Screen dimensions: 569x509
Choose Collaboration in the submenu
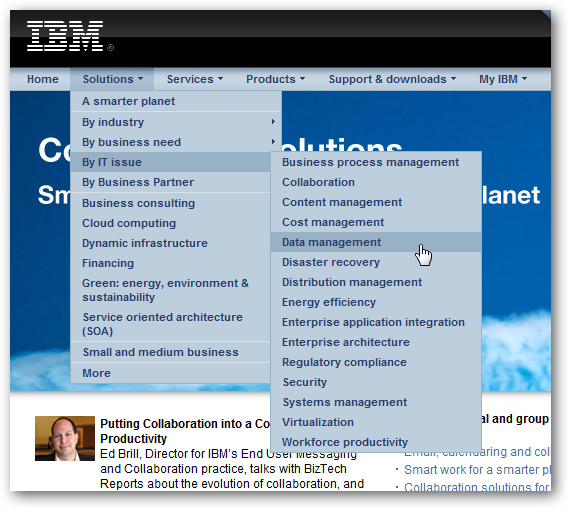[x=376, y=182]
